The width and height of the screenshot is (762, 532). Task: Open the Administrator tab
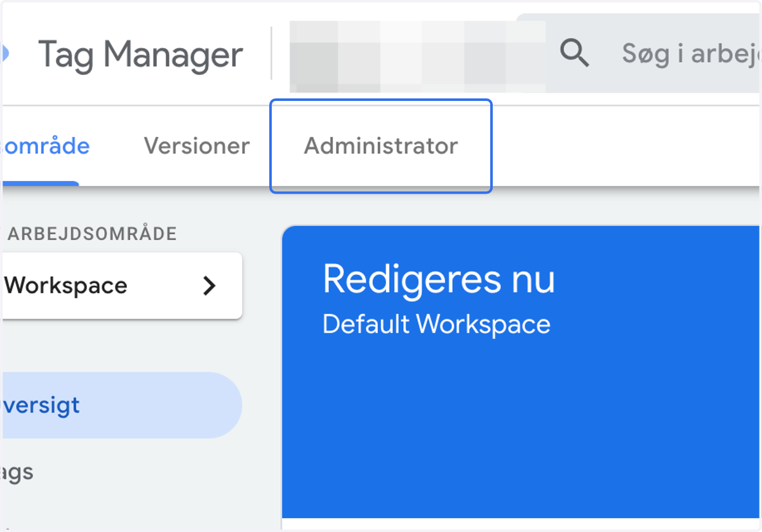(381, 146)
